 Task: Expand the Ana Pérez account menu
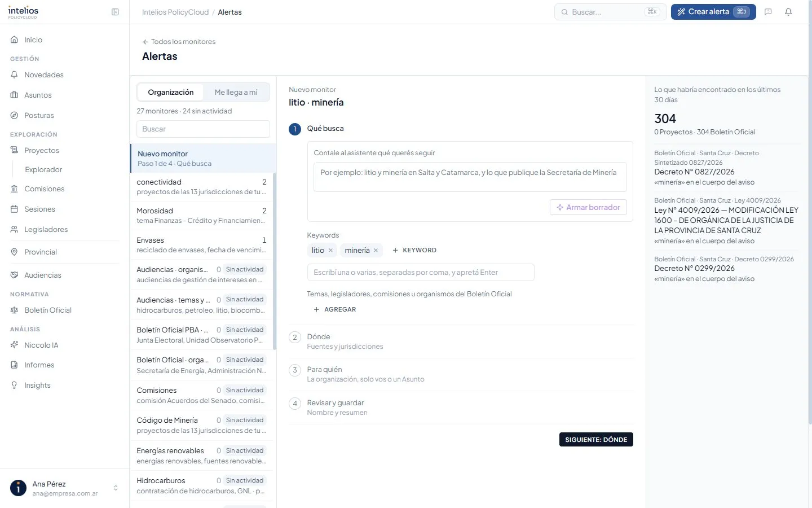coord(64,488)
